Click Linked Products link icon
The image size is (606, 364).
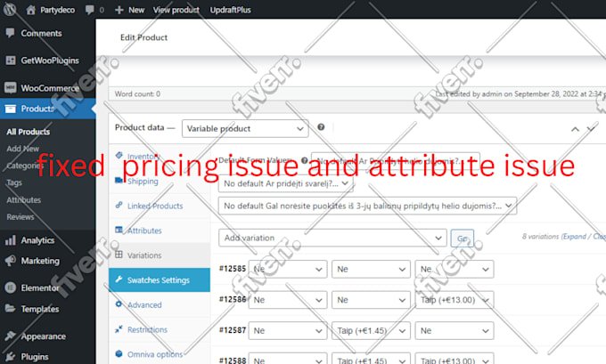click(119, 205)
